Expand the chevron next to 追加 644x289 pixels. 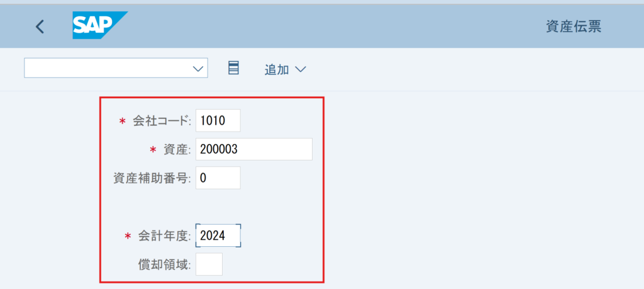point(300,69)
